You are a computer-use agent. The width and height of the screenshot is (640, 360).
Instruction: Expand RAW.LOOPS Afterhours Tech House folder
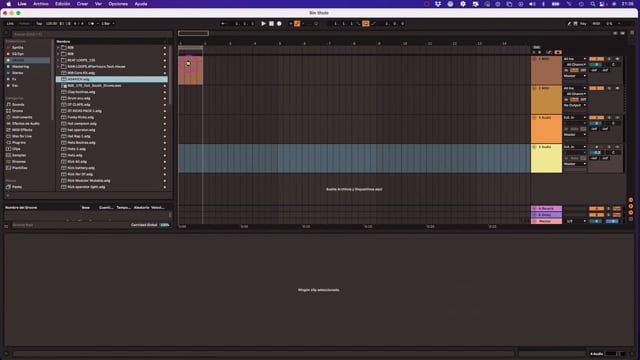click(x=58, y=67)
